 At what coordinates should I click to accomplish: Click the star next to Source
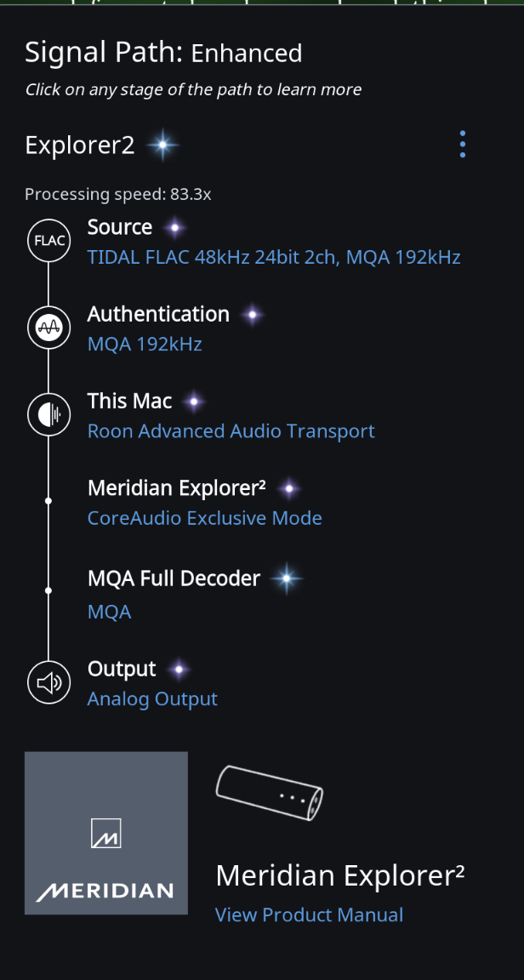coord(175,228)
